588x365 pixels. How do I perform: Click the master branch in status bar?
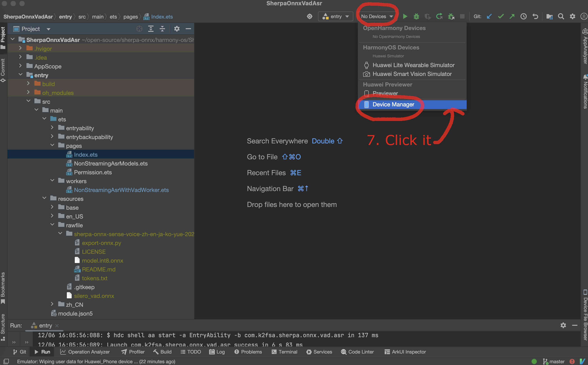coord(554,361)
